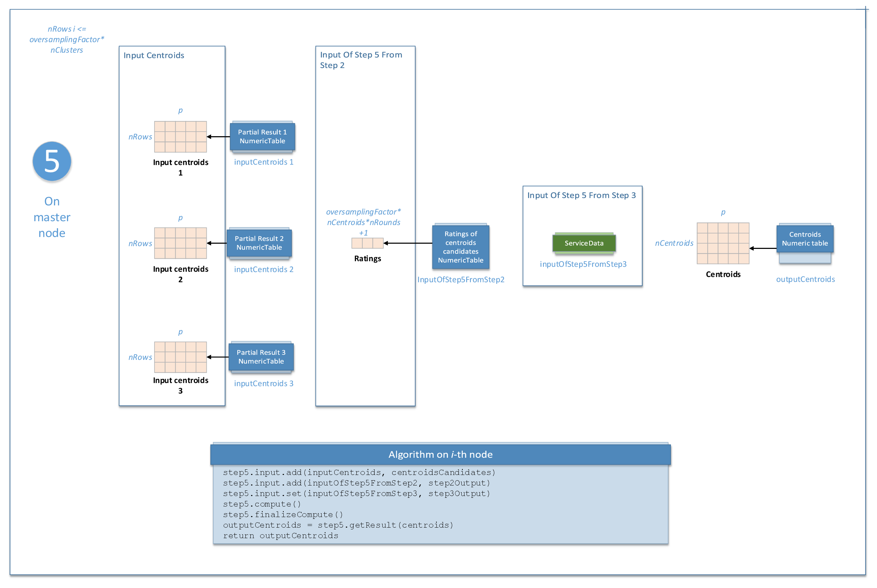Click the output Centroids grid
Screen dimensions: 877x588
coord(723,243)
